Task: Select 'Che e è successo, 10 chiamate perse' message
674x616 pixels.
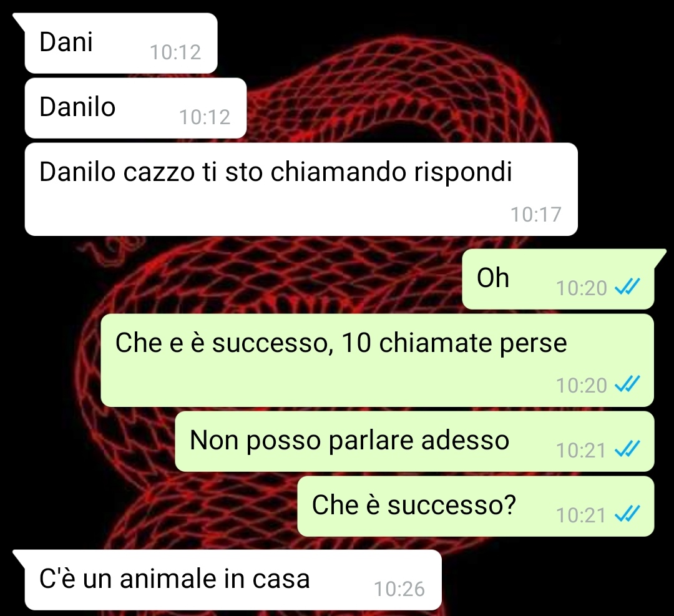Action: tap(378, 360)
